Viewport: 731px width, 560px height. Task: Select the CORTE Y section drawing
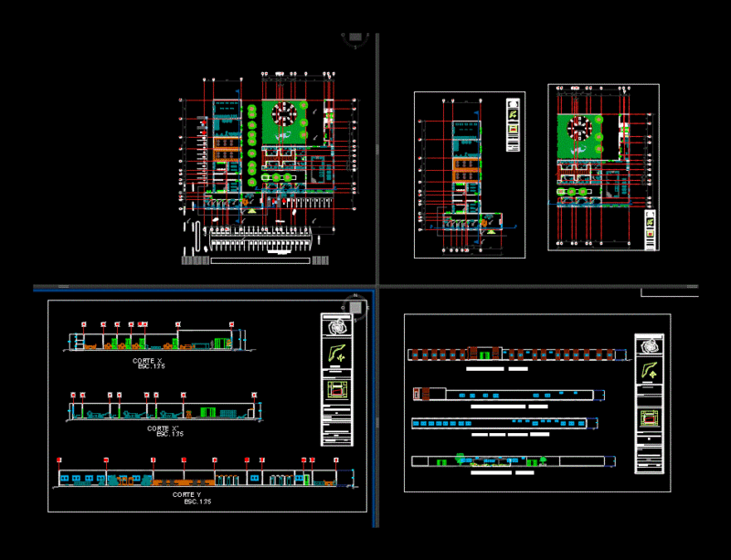click(205, 474)
